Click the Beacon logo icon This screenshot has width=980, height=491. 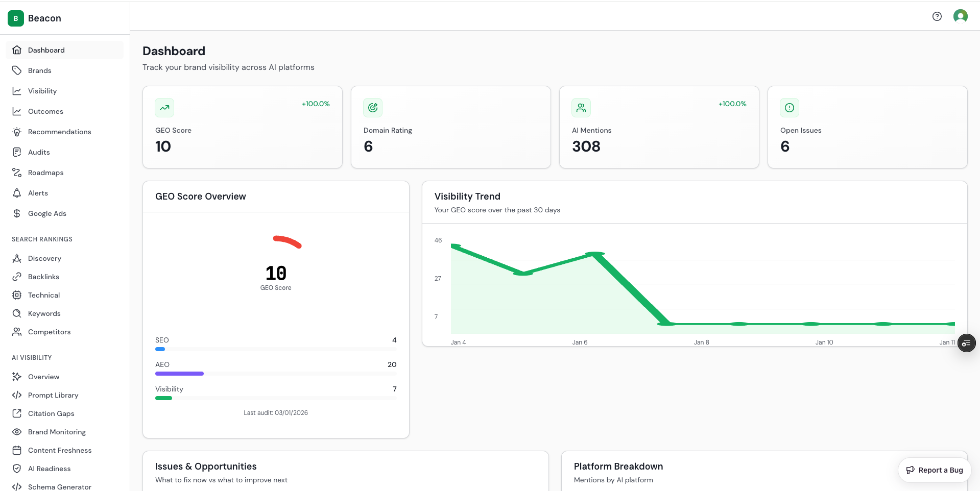click(15, 18)
